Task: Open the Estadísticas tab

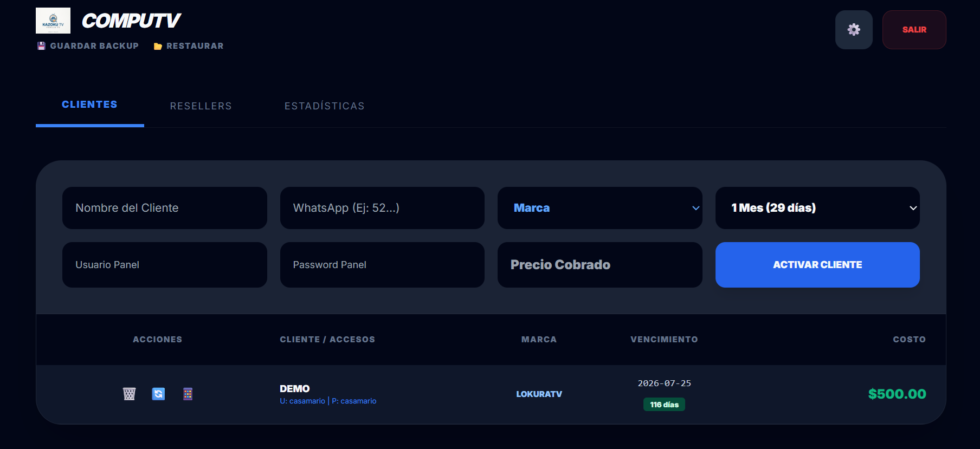Action: pyautogui.click(x=324, y=106)
